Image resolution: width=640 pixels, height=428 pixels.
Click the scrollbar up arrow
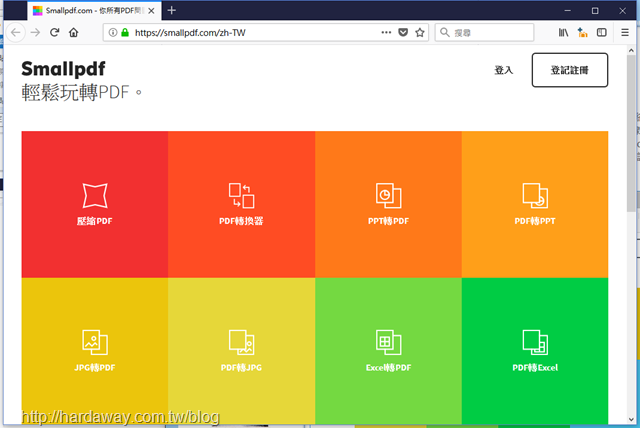[x=631, y=49]
